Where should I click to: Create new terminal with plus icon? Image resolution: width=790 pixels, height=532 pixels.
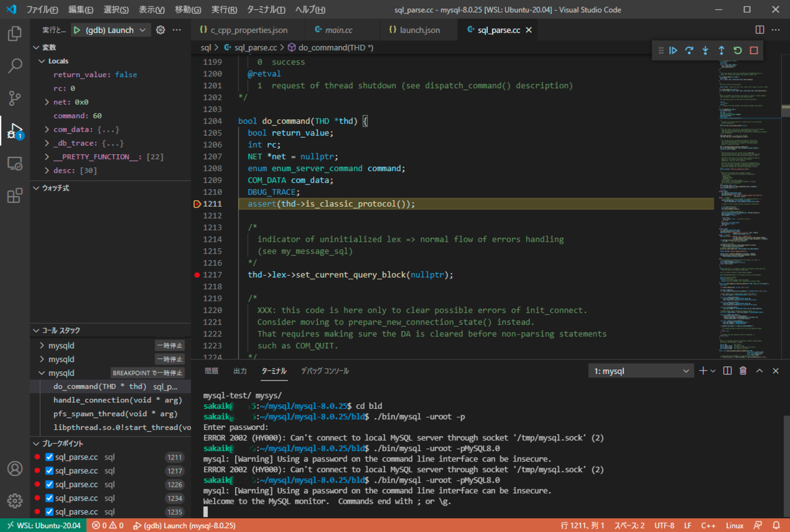point(703,371)
